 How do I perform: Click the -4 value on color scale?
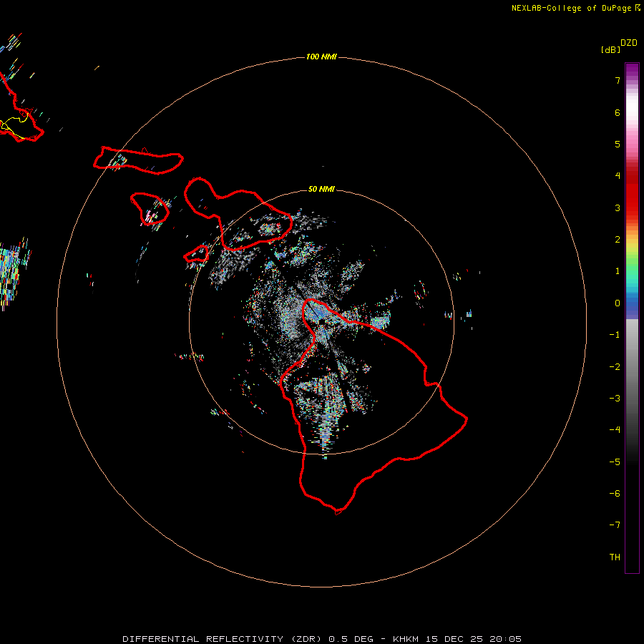point(615,430)
